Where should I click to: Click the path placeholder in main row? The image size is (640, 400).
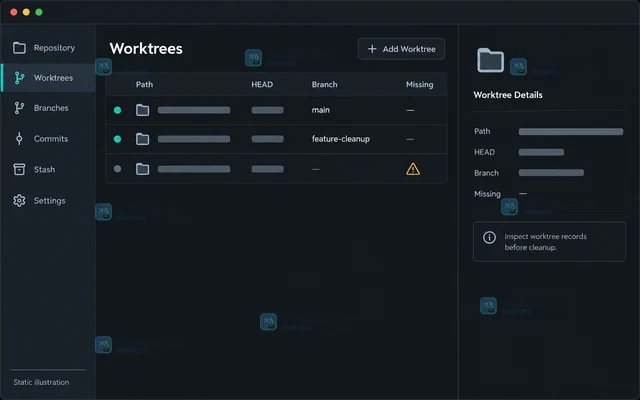[194, 110]
